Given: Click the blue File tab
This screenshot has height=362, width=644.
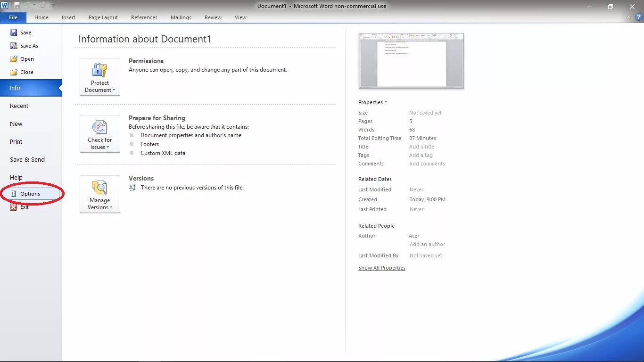Looking at the screenshot, I should click(x=13, y=17).
